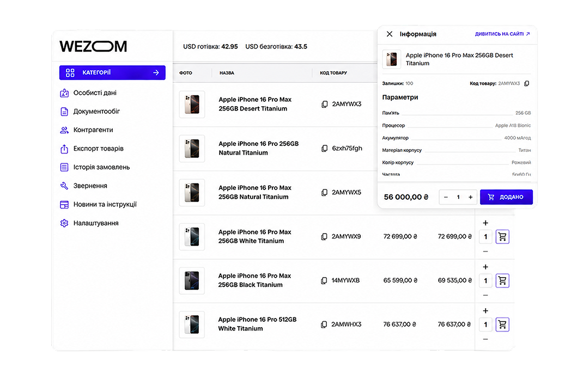Click the arrow on the Категорії button
Image resolution: width=565 pixels, height=392 pixels.
click(x=156, y=73)
